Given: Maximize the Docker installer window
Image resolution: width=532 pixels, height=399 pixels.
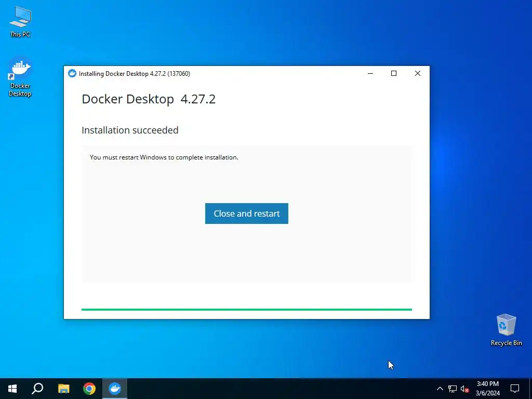Looking at the screenshot, I should point(394,73).
